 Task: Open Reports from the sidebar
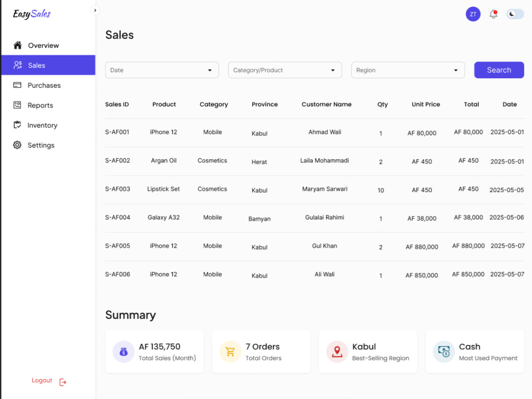click(48, 105)
